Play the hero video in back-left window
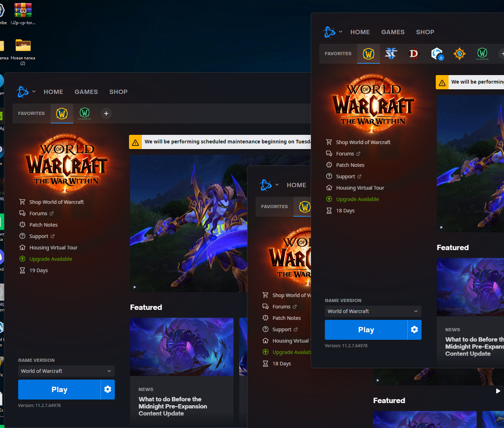This screenshot has height=428, width=504. (x=135, y=287)
